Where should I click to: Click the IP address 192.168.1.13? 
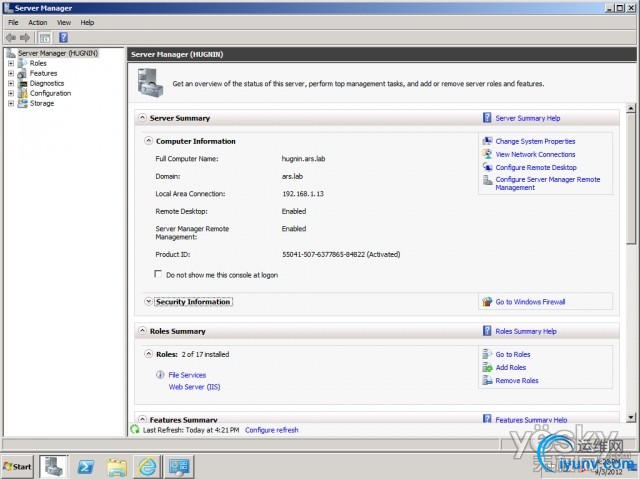pyautogui.click(x=303, y=194)
